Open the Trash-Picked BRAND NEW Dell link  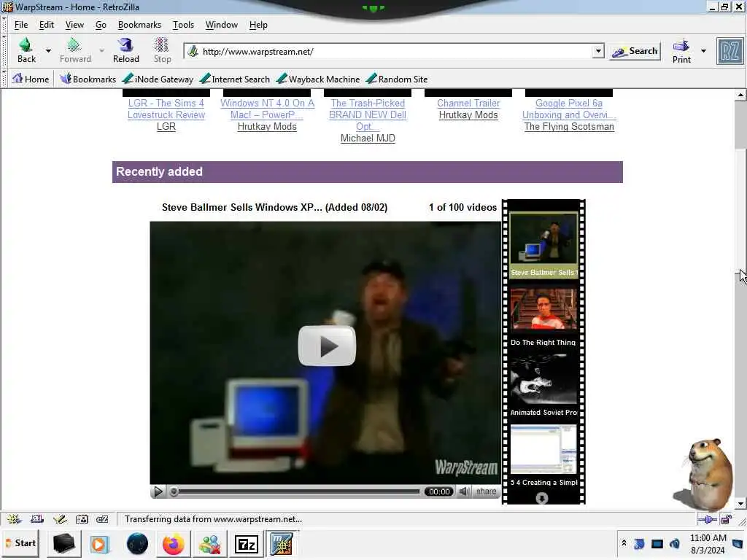pos(368,114)
